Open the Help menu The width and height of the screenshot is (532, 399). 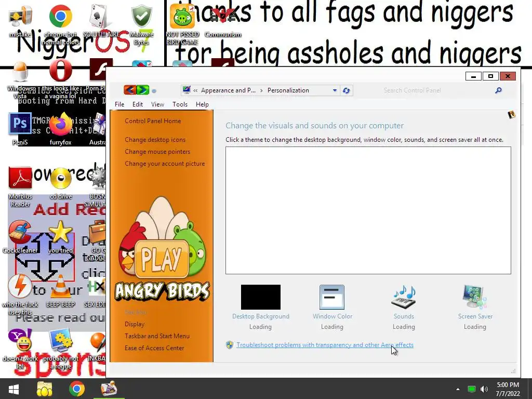(x=202, y=104)
